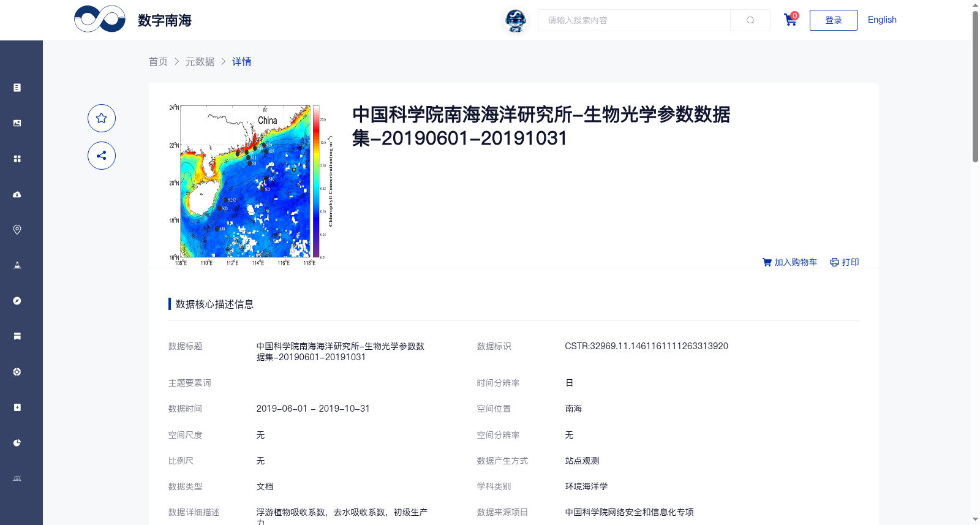Click the page vertical scrollbar thumb
The height and width of the screenshot is (525, 980).
pyautogui.click(x=975, y=86)
